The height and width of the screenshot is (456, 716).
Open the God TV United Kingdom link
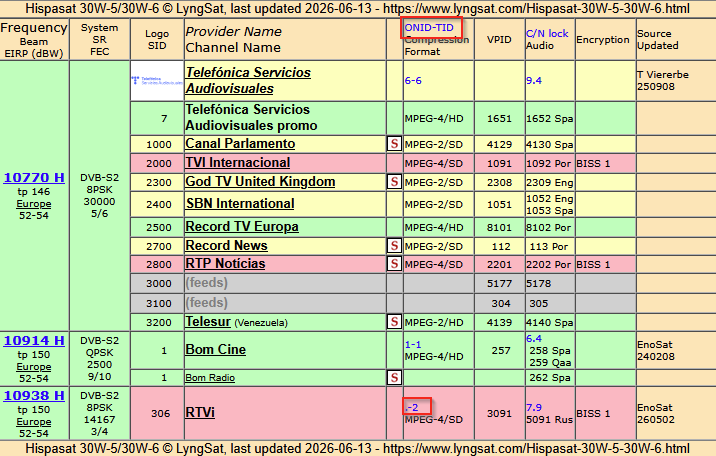click(260, 182)
